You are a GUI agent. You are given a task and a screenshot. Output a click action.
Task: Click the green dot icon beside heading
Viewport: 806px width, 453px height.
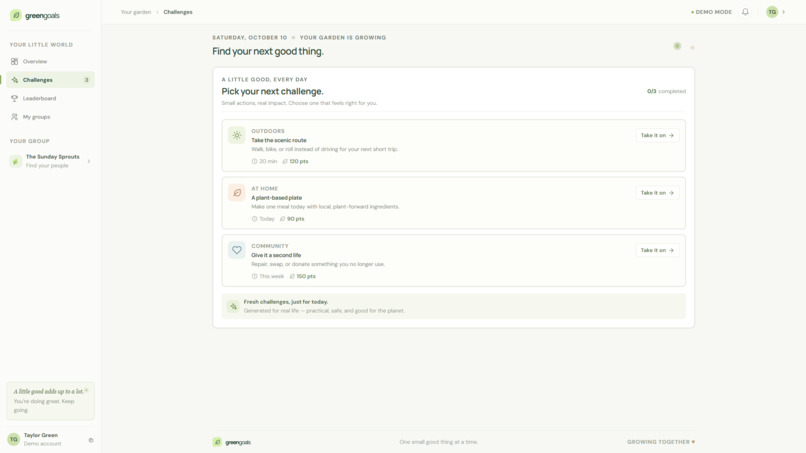pos(677,46)
